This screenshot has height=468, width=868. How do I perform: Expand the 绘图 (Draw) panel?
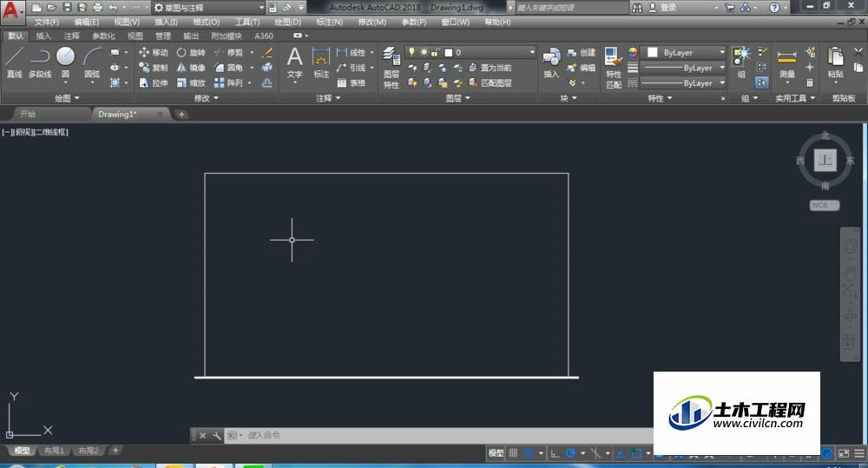point(67,98)
